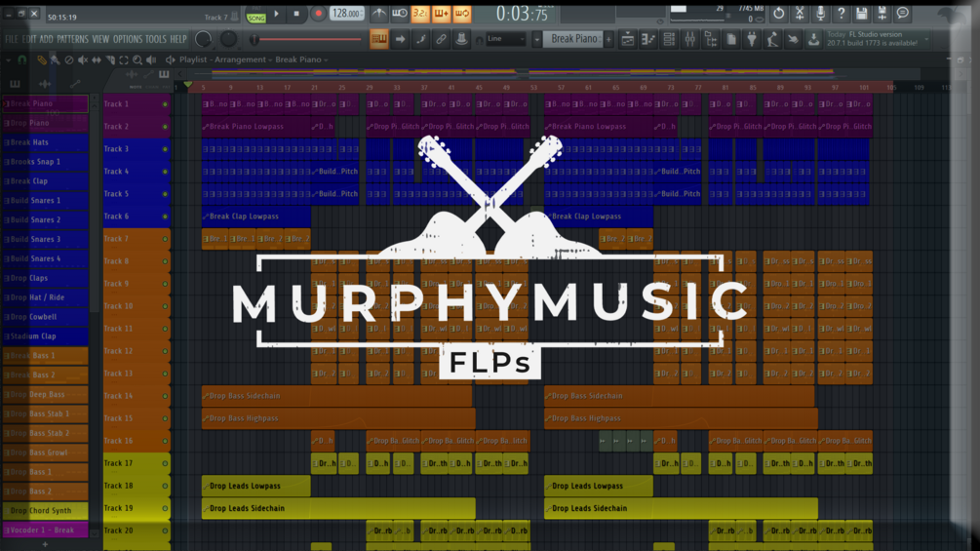
Task: Select the playlist draw pencil tool
Action: (x=41, y=59)
